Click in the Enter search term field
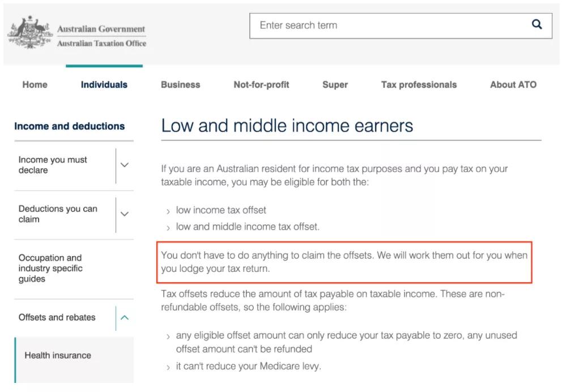This screenshot has width=562, height=392. click(x=385, y=25)
